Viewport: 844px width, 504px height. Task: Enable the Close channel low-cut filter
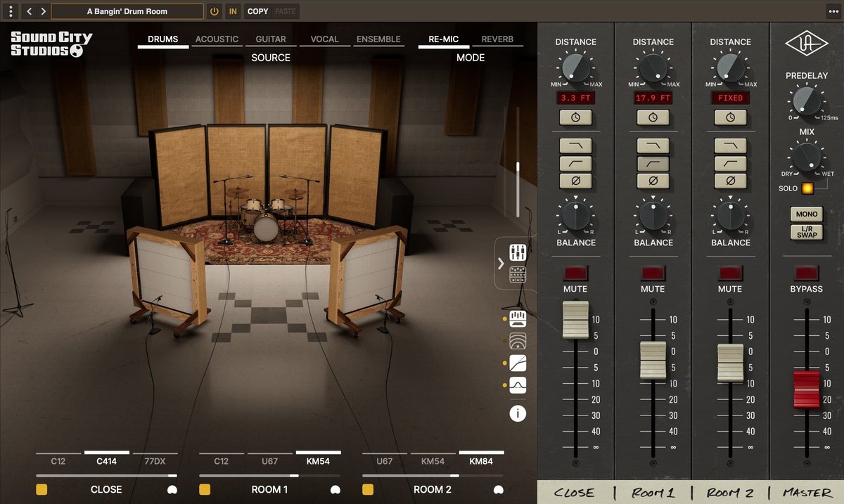[575, 163]
